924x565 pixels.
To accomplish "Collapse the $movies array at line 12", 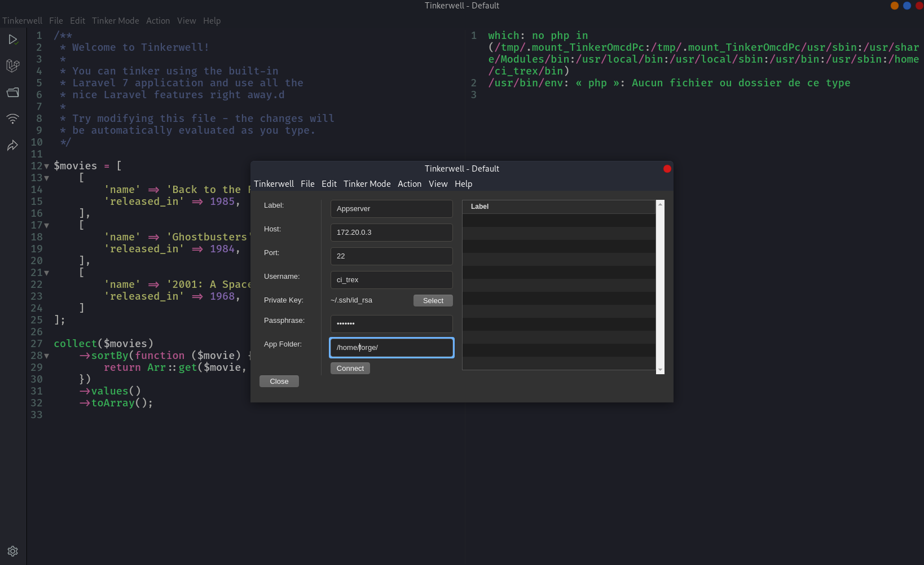I will tap(47, 165).
